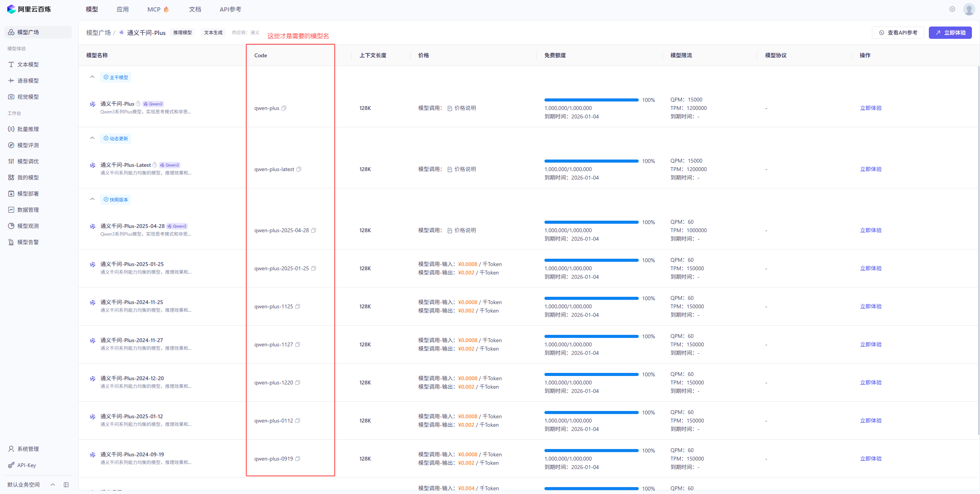980x494 pixels.
Task: Click the Qwen3 tag beside 通义千问-Plus
Action: click(153, 104)
